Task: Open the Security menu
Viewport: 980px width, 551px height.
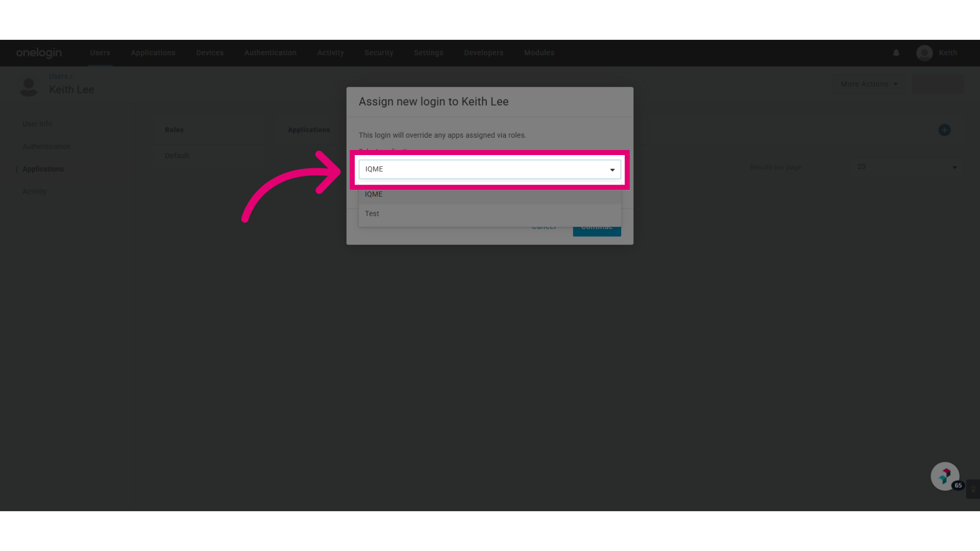Action: click(x=379, y=53)
